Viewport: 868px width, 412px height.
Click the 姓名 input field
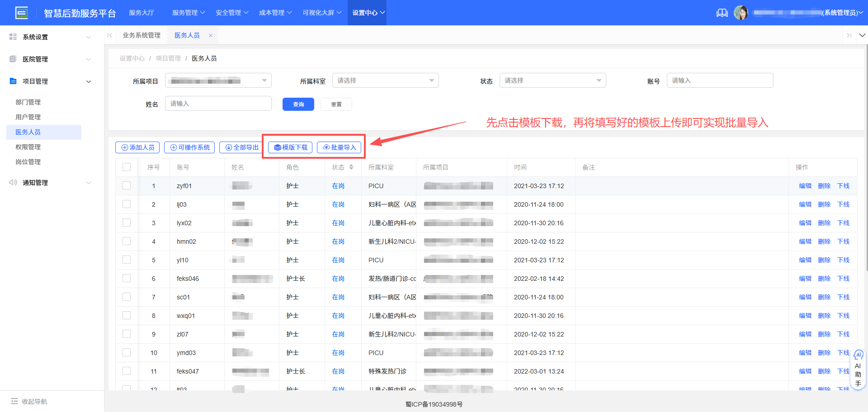218,104
